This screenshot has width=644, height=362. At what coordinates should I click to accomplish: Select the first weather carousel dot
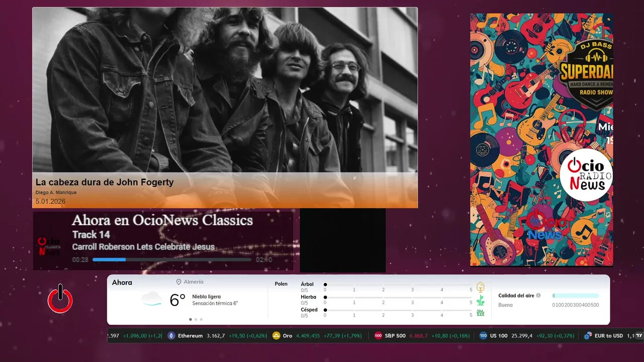tap(190, 319)
